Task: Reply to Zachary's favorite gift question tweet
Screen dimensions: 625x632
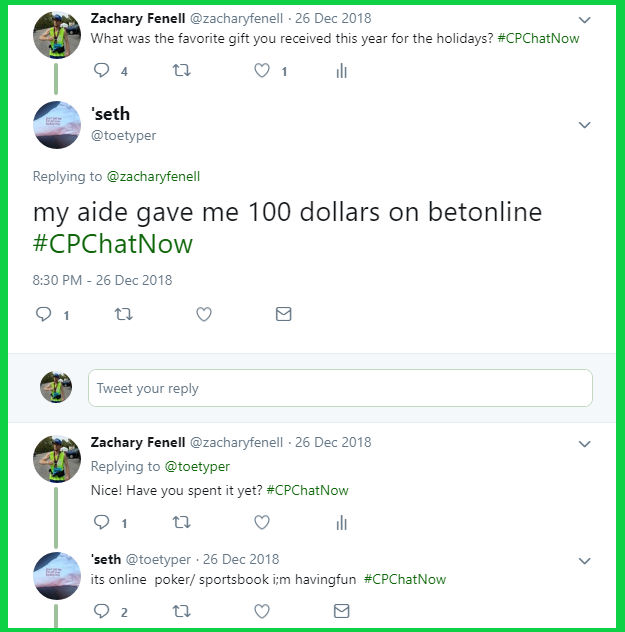Action: pos(102,71)
